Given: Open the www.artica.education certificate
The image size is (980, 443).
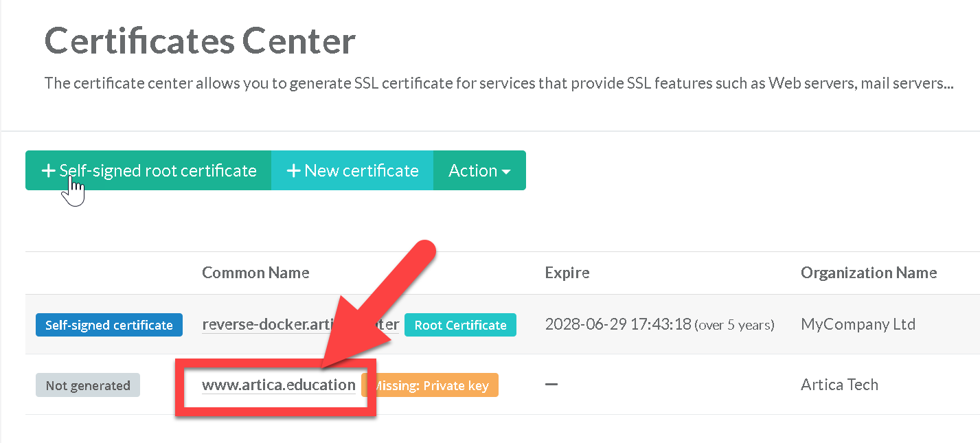Looking at the screenshot, I should (x=278, y=385).
